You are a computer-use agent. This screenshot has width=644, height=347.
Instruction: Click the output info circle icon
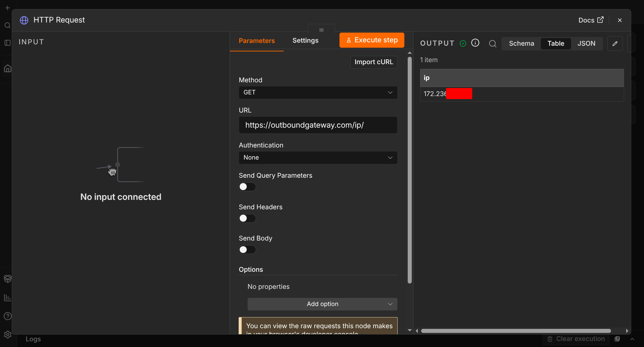point(475,43)
